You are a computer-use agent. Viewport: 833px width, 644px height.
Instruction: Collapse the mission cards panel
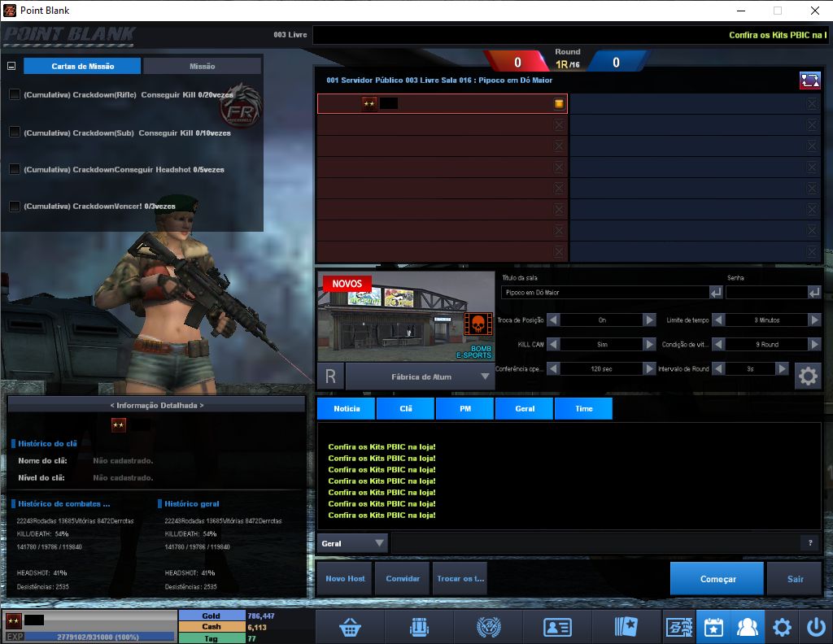(x=11, y=67)
